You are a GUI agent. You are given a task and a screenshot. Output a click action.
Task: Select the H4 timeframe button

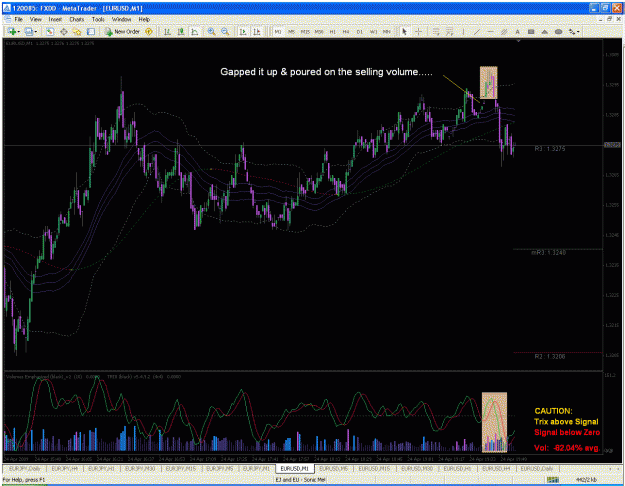click(346, 31)
